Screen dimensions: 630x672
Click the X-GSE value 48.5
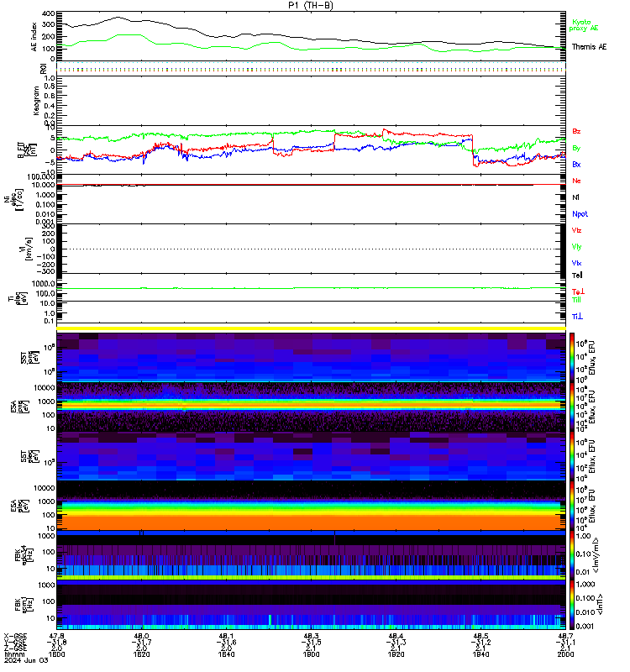pyautogui.click(x=480, y=636)
